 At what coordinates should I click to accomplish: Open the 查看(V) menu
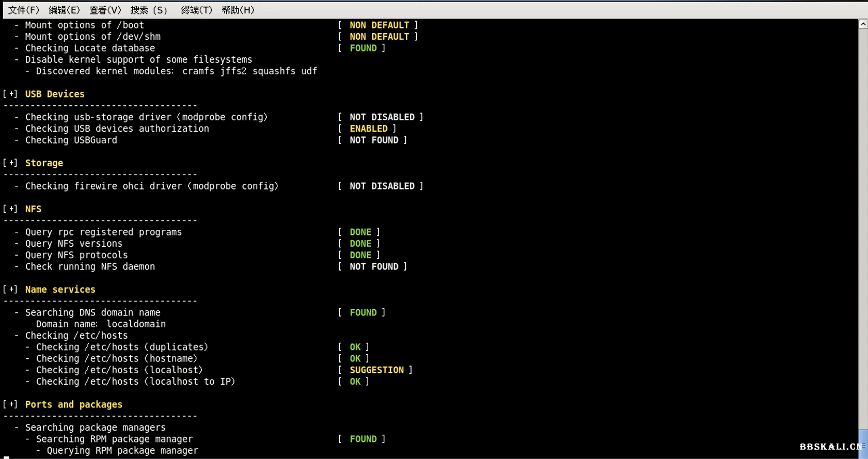tap(105, 10)
